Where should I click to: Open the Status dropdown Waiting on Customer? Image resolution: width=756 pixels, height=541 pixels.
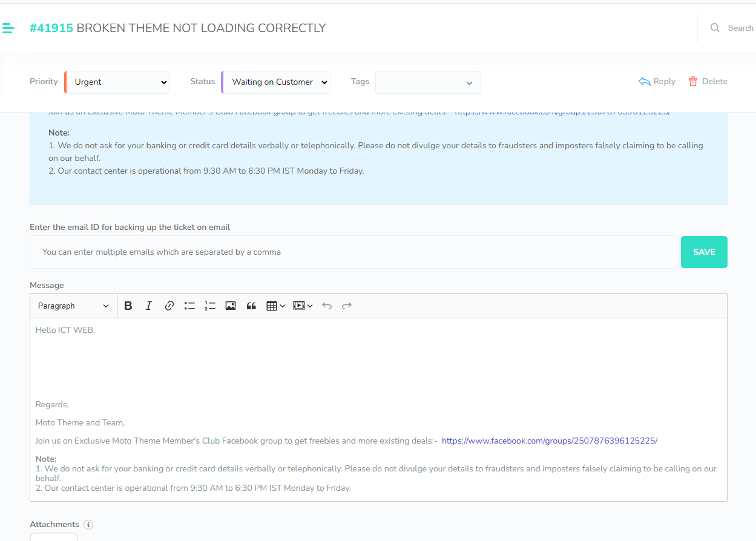click(276, 82)
